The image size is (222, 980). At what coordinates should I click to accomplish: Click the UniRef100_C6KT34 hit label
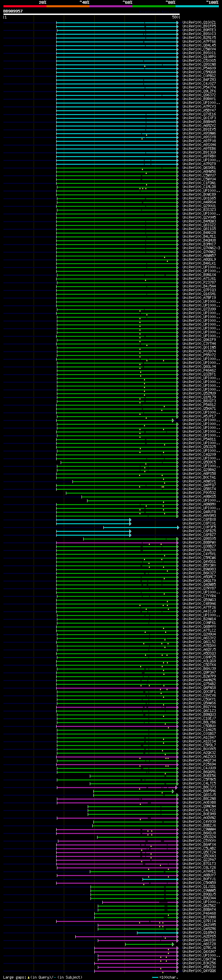tap(199, 959)
